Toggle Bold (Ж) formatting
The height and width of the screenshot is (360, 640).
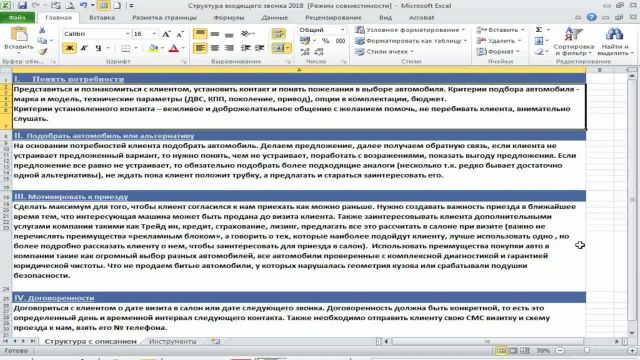tap(70, 48)
